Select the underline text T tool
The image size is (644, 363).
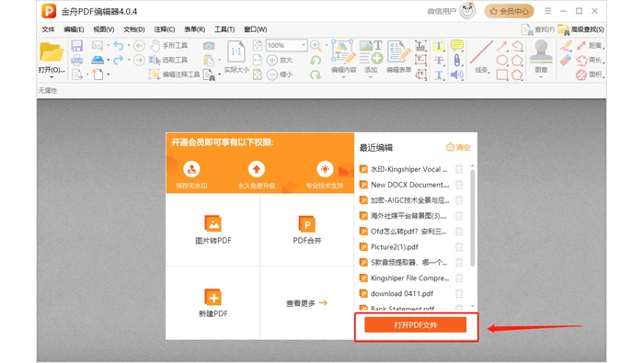(439, 74)
